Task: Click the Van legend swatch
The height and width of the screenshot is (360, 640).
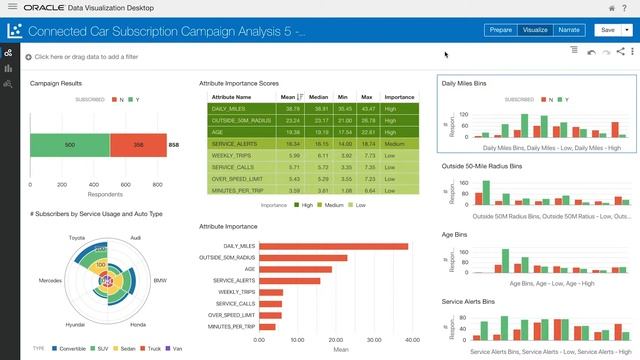Action: pyautogui.click(x=168, y=349)
